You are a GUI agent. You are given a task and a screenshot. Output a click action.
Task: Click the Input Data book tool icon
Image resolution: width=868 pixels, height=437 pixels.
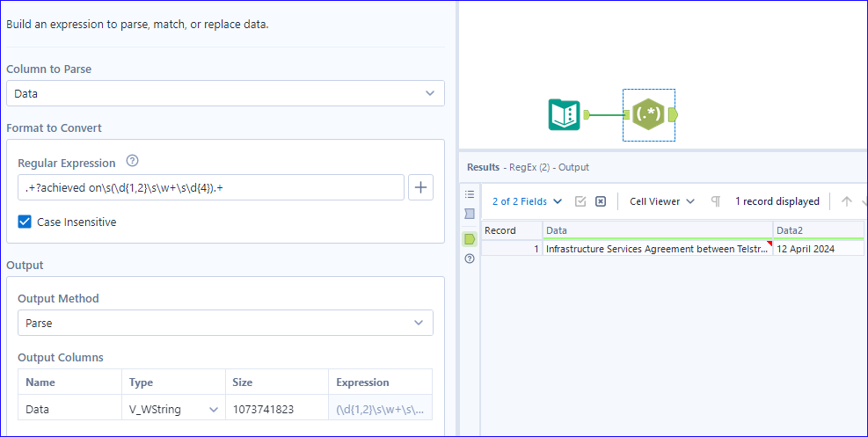[x=564, y=114]
